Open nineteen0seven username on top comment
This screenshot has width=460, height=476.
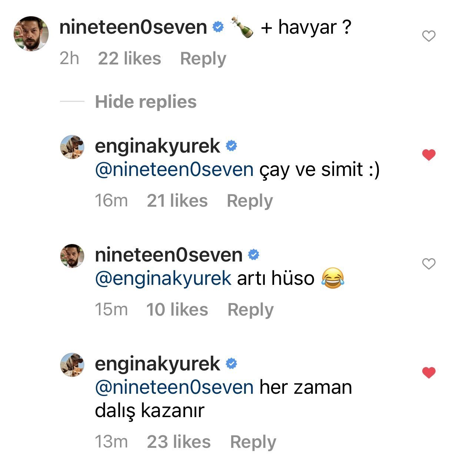coord(133,27)
